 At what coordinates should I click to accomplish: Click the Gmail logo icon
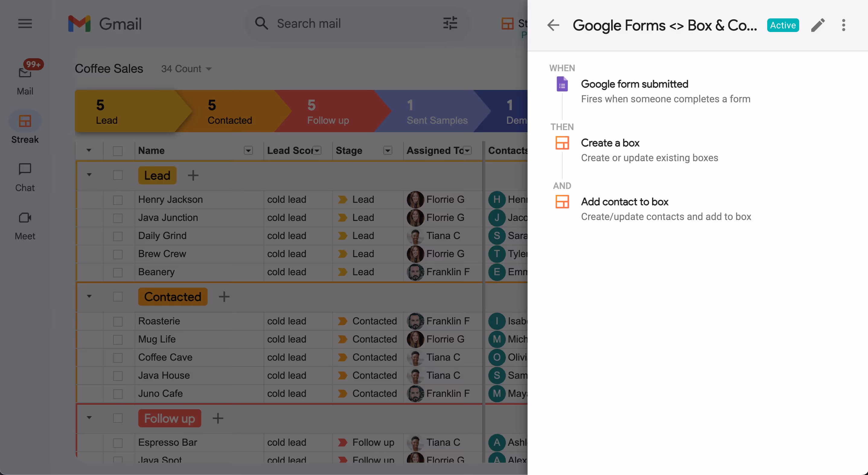[79, 24]
